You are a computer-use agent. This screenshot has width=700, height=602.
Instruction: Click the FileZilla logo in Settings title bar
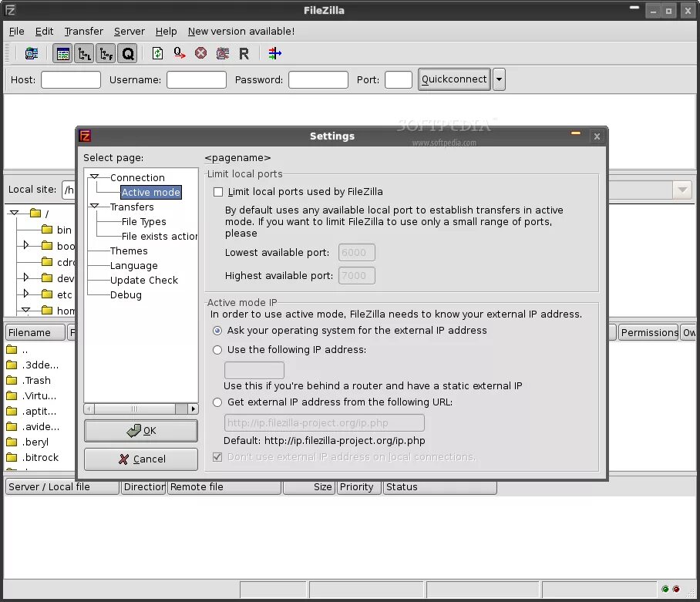85,136
